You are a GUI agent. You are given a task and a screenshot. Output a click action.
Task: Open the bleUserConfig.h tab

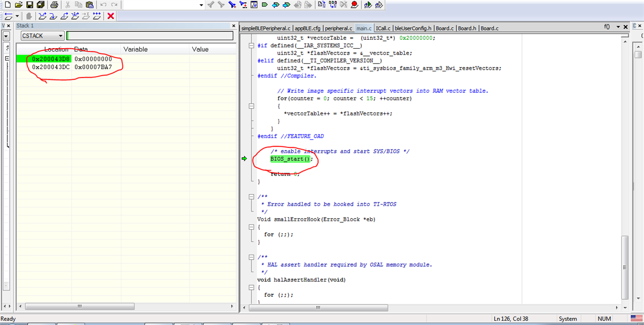pyautogui.click(x=413, y=28)
